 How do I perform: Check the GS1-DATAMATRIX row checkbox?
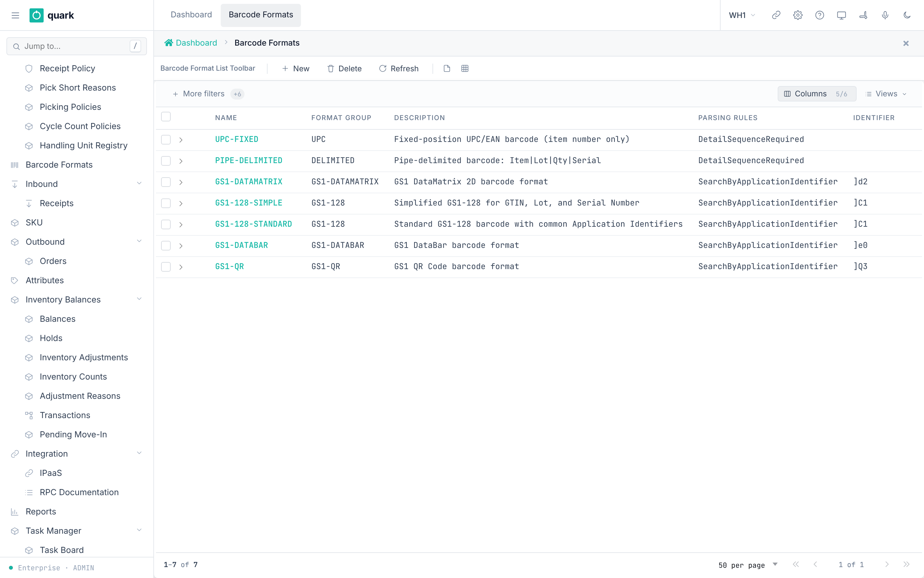coord(166,182)
